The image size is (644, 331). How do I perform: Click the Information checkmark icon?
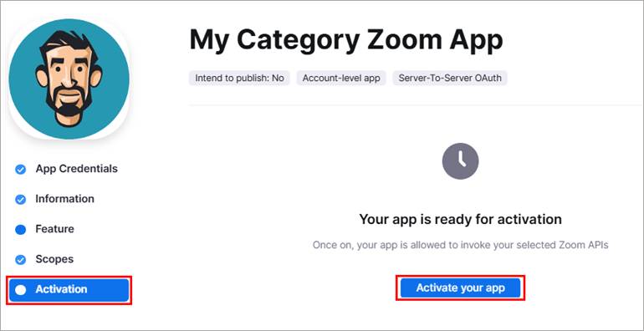point(21,200)
